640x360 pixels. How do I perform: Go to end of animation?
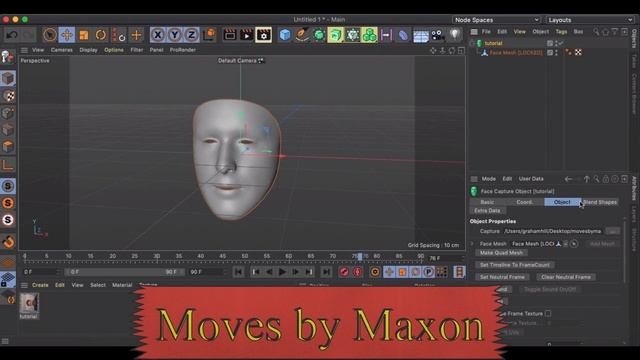coord(326,272)
